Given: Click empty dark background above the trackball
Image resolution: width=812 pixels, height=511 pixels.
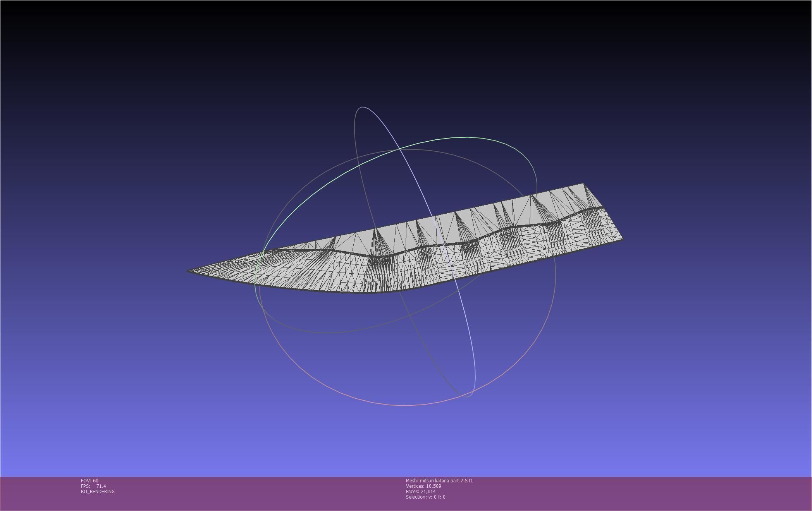Looking at the screenshot, I should tap(407, 58).
